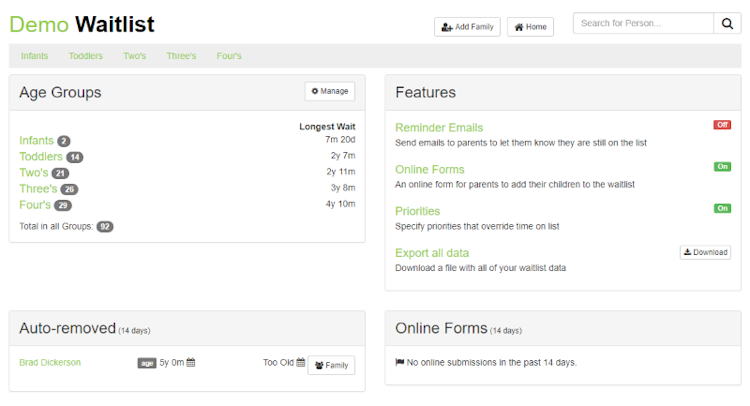Focus the Search for Person field

tap(643, 23)
